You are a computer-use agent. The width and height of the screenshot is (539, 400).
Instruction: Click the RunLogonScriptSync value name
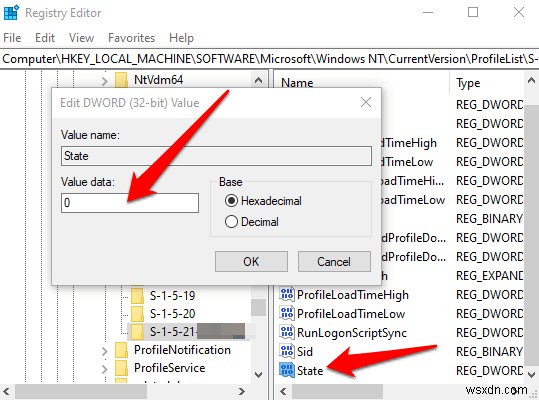coord(352,333)
